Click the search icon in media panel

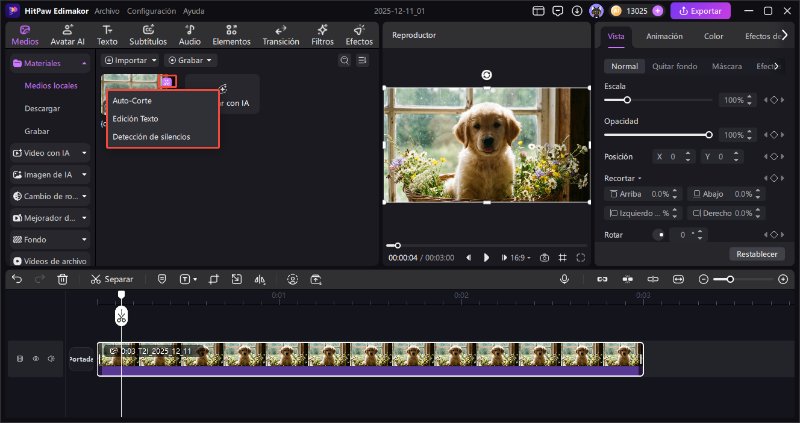click(344, 60)
